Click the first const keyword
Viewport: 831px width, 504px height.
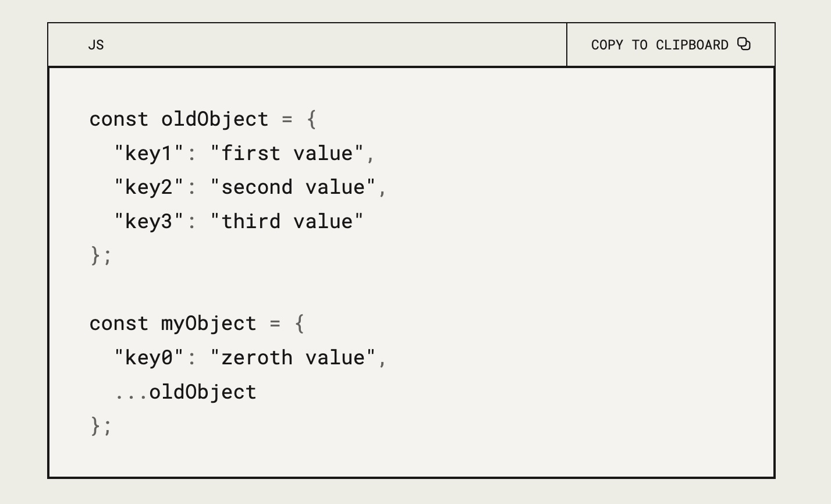pos(119,119)
